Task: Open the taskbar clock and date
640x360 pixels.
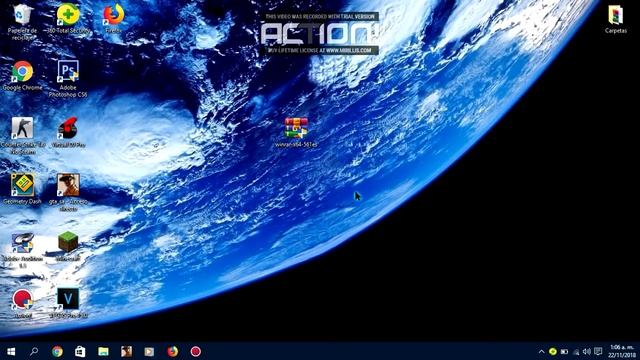Action: coord(622,351)
